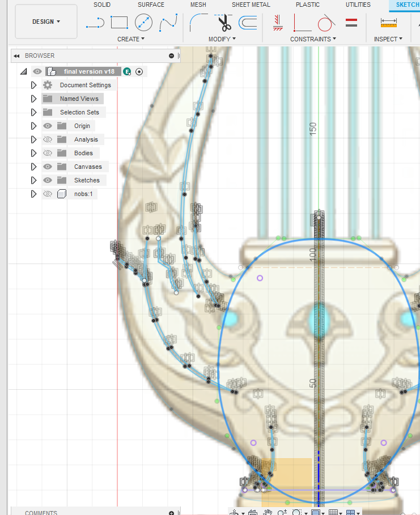Viewport: 420px width, 515px height.
Task: Switch to the SHEET METAL tab
Action: [x=251, y=5]
